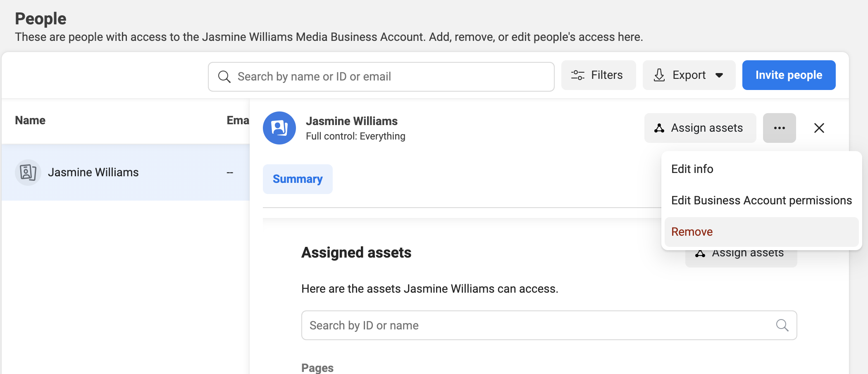The height and width of the screenshot is (374, 868).
Task: Choose Edit info from the menu
Action: 692,169
